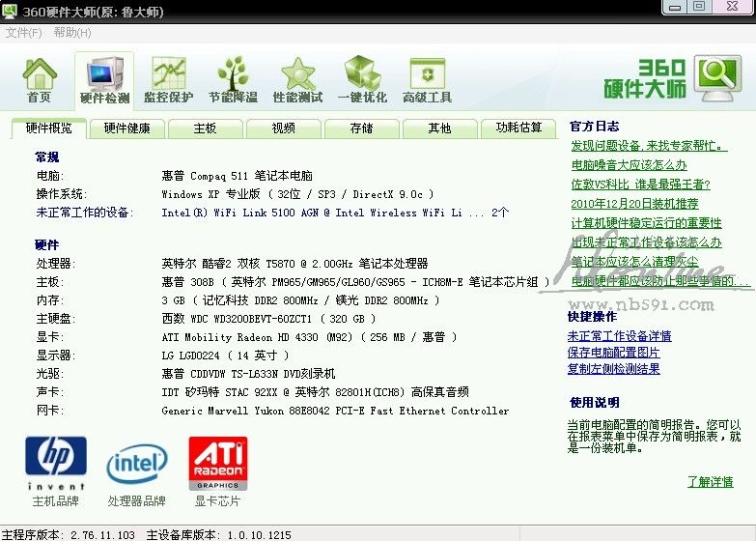Image resolution: width=756 pixels, height=541 pixels.
Task: Click the Intel 处理器品牌 logo
Action: (137, 464)
